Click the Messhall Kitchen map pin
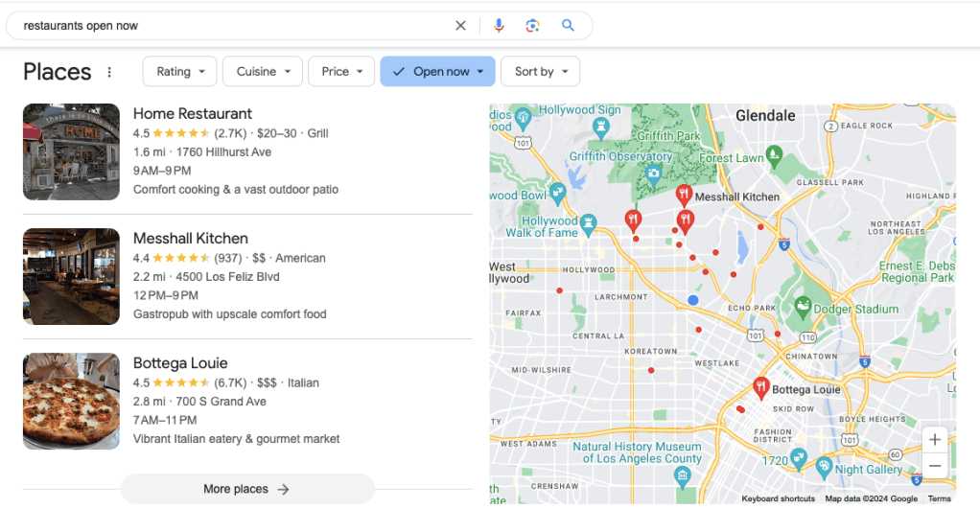 coord(684,196)
